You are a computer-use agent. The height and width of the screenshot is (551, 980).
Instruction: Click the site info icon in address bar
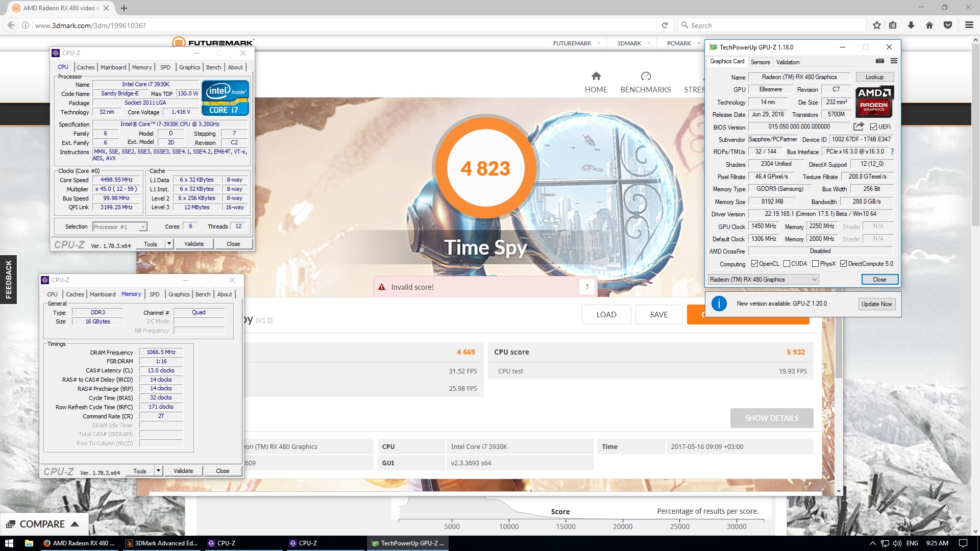tap(25, 25)
